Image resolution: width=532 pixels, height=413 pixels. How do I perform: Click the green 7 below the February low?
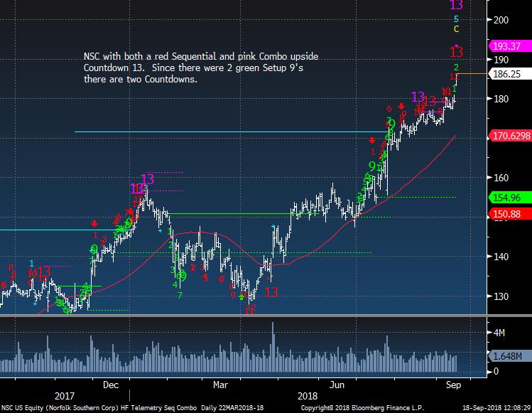point(180,296)
